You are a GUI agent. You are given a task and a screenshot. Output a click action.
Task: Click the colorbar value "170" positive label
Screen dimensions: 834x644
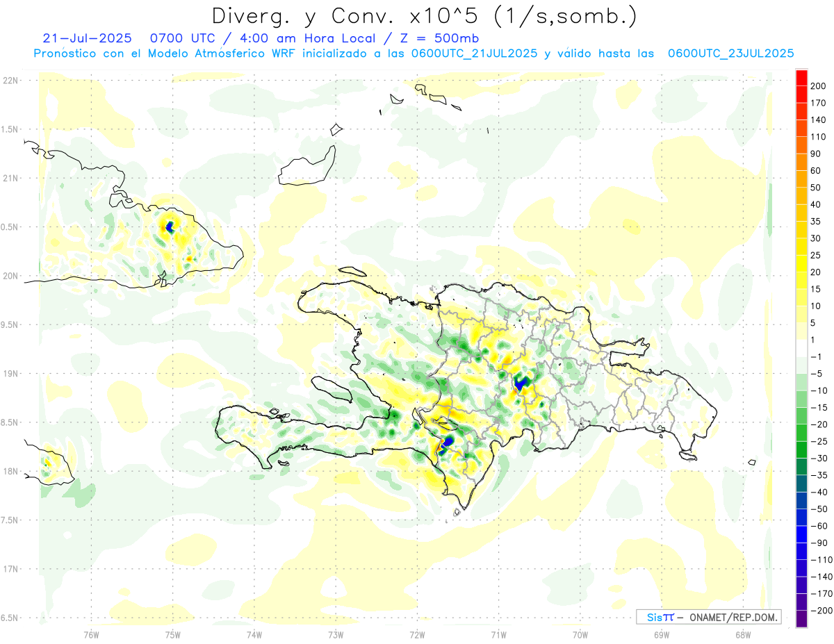click(x=819, y=103)
